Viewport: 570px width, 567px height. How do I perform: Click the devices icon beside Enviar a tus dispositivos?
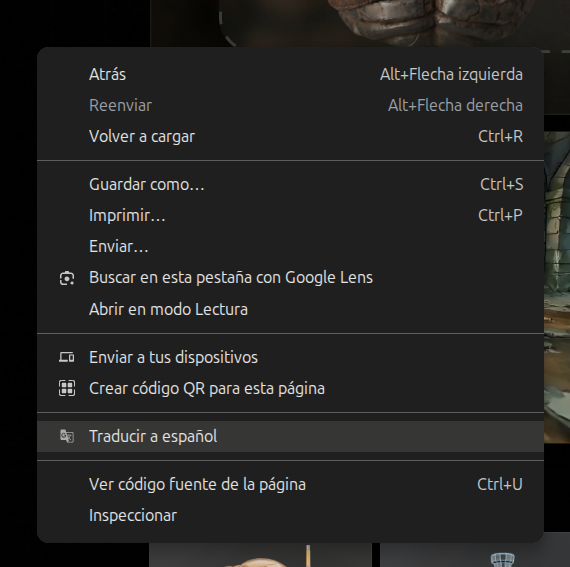pyautogui.click(x=67, y=357)
